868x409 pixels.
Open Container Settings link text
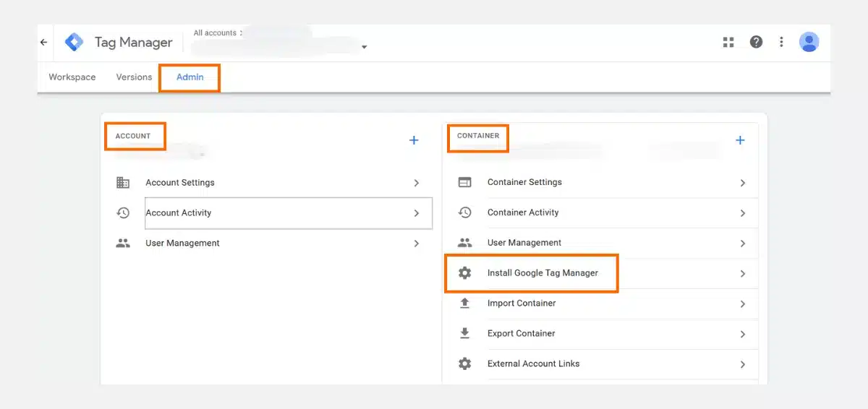(x=524, y=182)
